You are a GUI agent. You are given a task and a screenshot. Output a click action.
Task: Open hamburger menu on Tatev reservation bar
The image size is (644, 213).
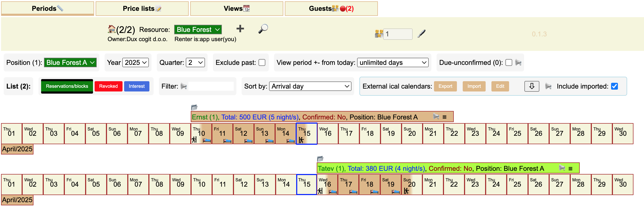pos(570,168)
